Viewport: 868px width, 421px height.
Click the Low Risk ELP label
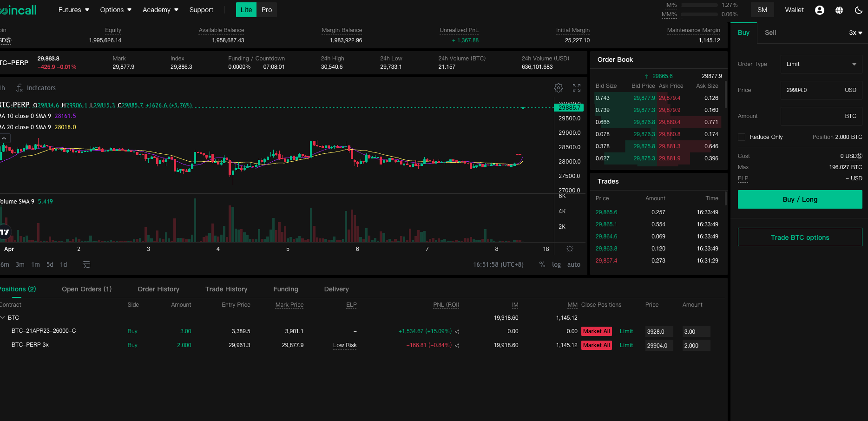pos(345,345)
